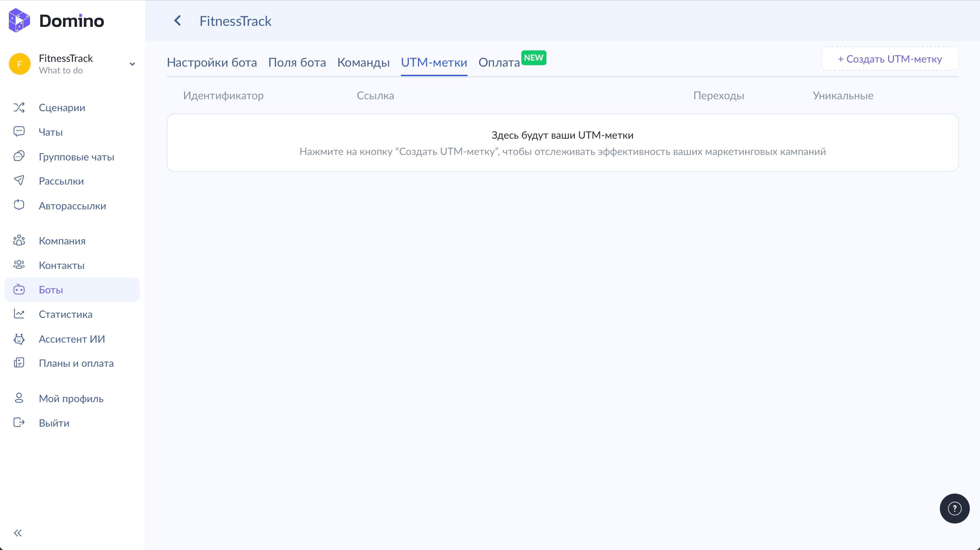Open Мой профиль page

coord(71,398)
